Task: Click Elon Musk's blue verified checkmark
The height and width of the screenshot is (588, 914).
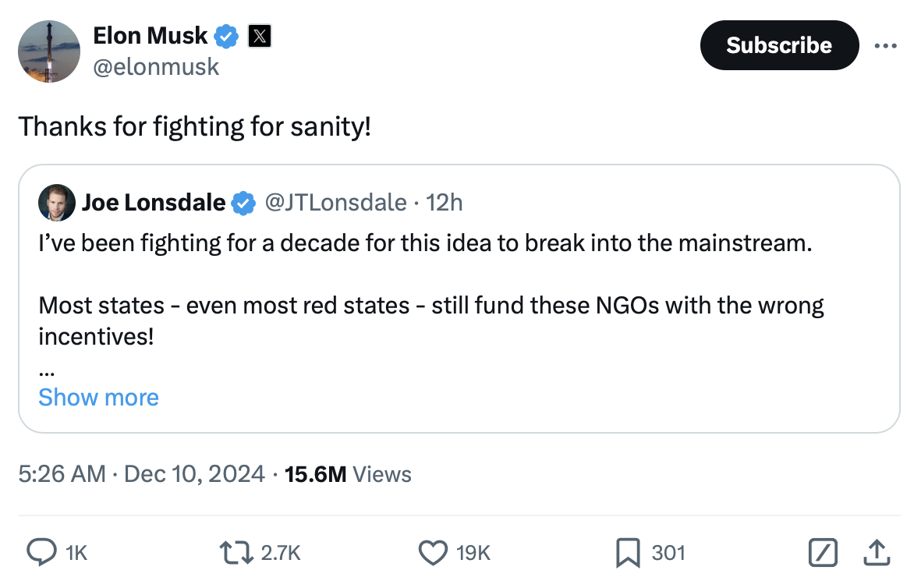Action: coord(227,36)
